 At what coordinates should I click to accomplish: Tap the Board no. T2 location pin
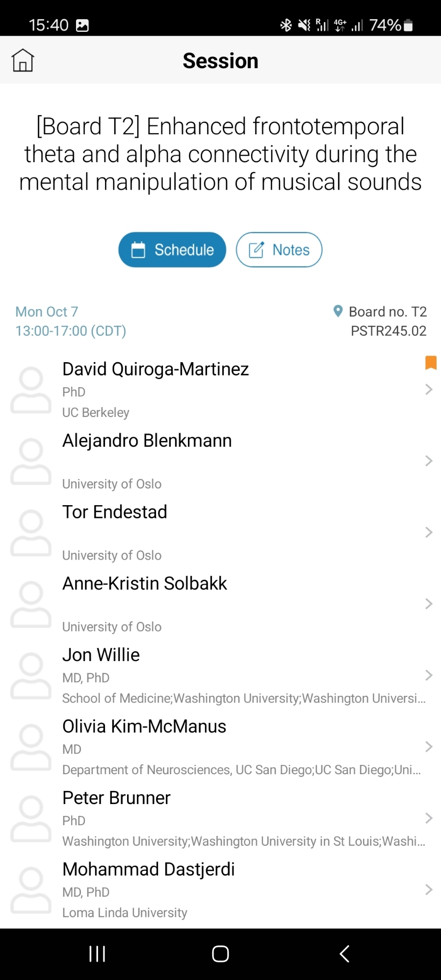(x=338, y=311)
